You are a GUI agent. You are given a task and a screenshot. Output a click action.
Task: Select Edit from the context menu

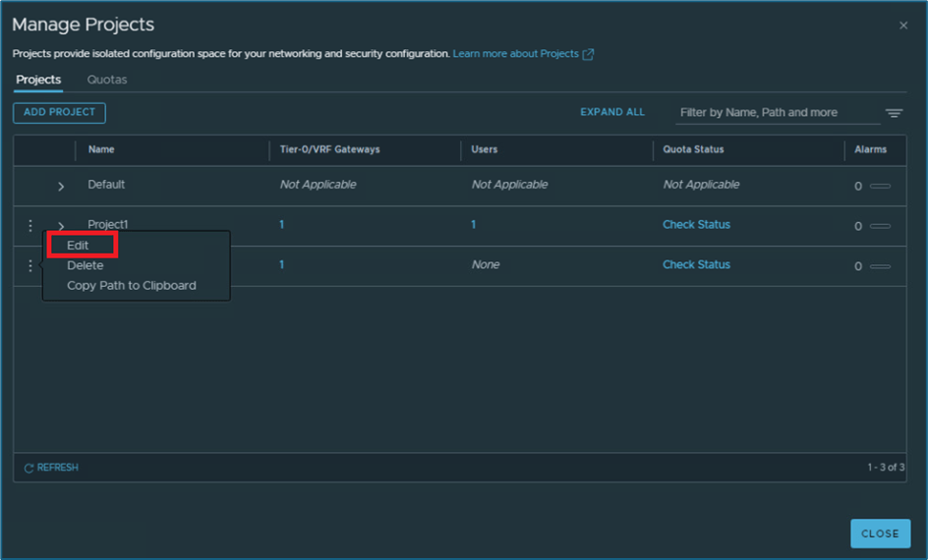coord(79,246)
